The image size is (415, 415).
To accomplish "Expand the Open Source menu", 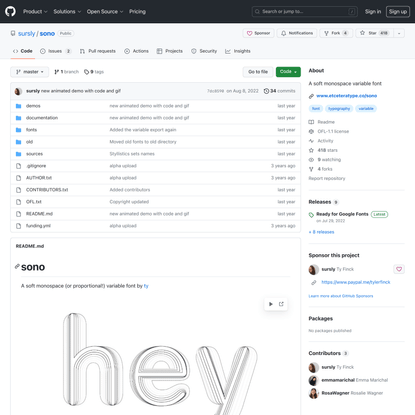I will pyautogui.click(x=105, y=12).
